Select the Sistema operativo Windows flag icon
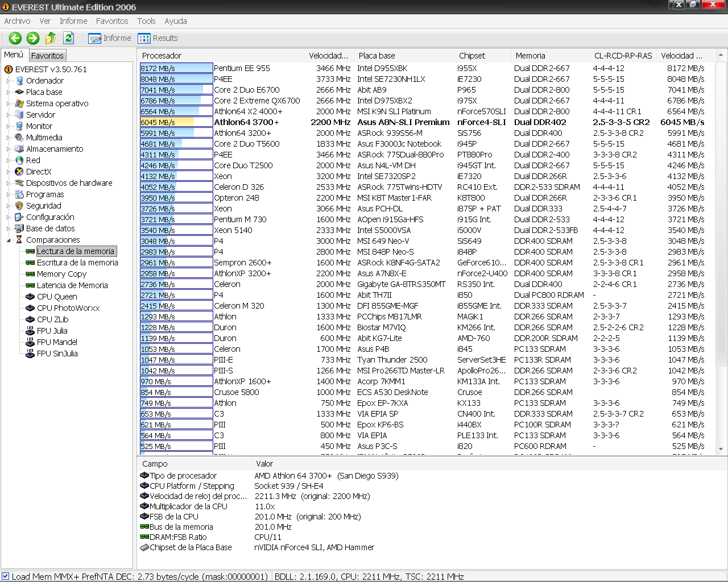Viewport: 728px width, 582px height. click(19, 103)
